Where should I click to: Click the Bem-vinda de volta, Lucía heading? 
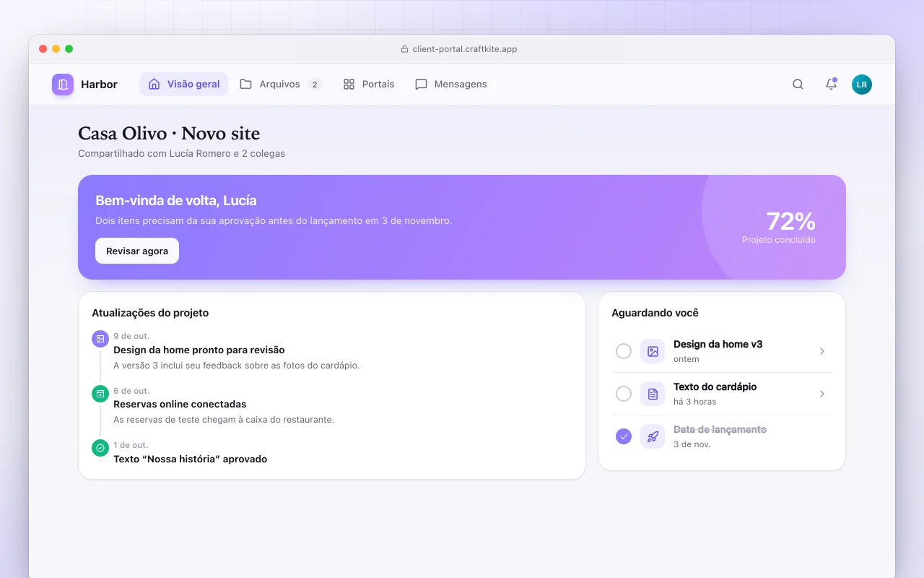[x=176, y=200]
